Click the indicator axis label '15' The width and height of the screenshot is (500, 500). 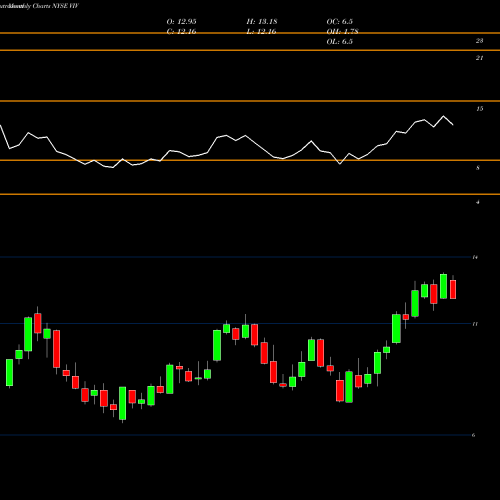479,109
